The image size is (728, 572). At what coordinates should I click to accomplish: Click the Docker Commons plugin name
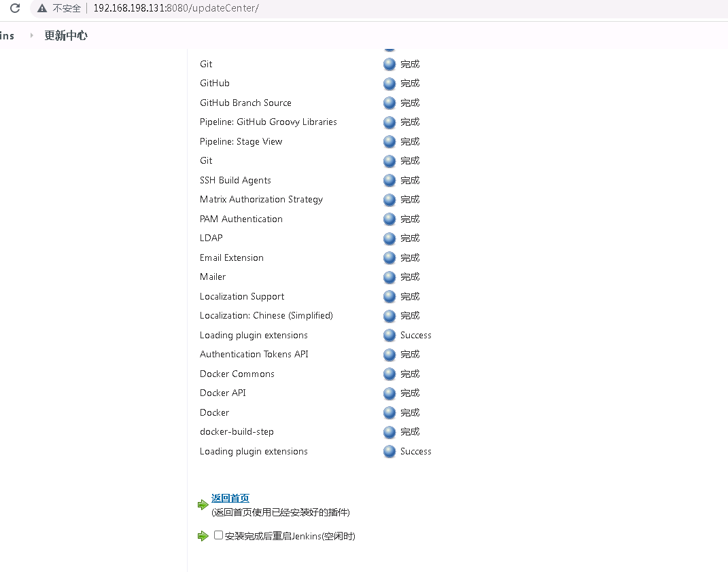click(x=237, y=374)
